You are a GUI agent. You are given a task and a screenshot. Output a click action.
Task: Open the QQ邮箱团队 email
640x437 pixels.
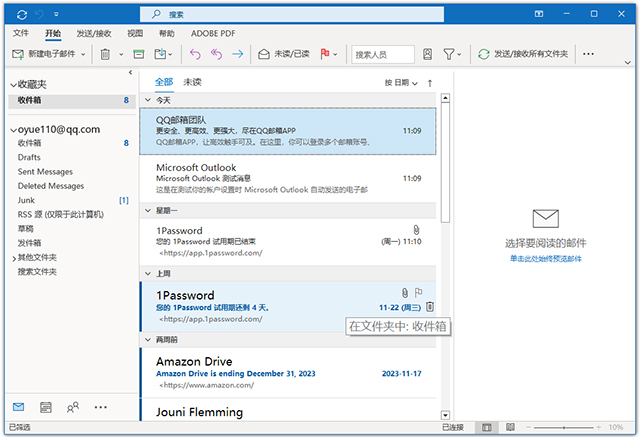[288, 131]
